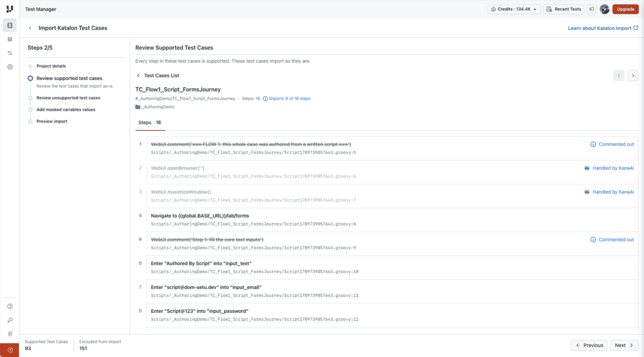The image size is (644, 357).
Task: Select Review supported test cases step
Action: click(69, 78)
